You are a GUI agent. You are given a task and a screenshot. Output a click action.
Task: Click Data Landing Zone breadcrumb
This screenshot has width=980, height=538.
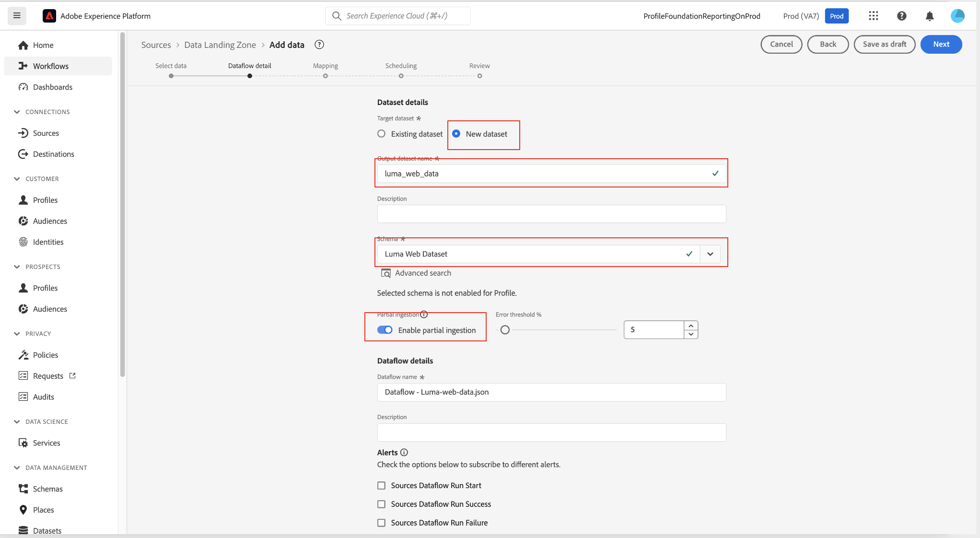[x=220, y=45]
